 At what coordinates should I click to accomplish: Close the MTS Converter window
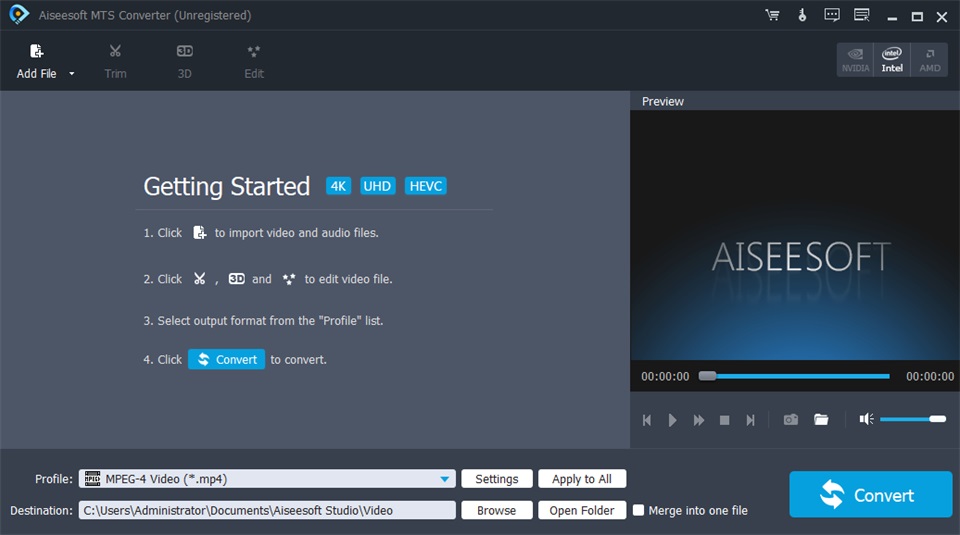click(x=942, y=17)
